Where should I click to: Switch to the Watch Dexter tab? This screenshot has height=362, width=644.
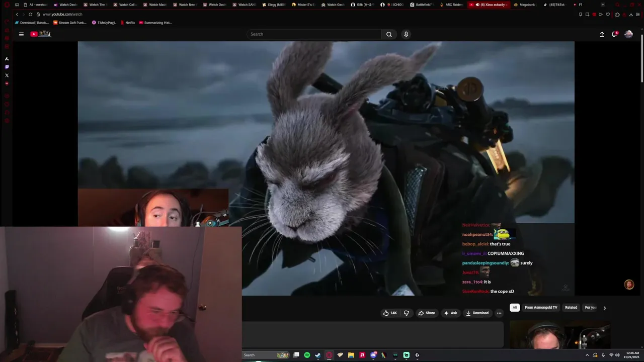[x=65, y=5]
